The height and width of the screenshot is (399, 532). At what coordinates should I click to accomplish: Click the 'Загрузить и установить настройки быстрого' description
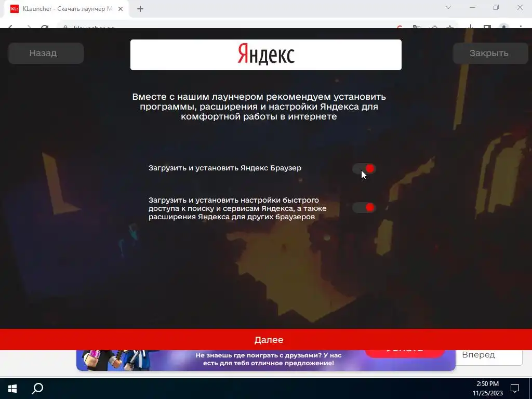pos(237,208)
